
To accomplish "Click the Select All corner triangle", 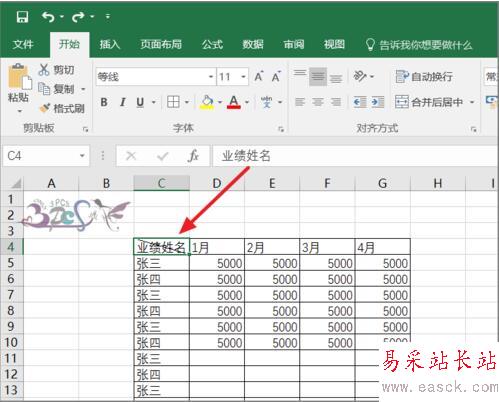I will click(x=15, y=183).
